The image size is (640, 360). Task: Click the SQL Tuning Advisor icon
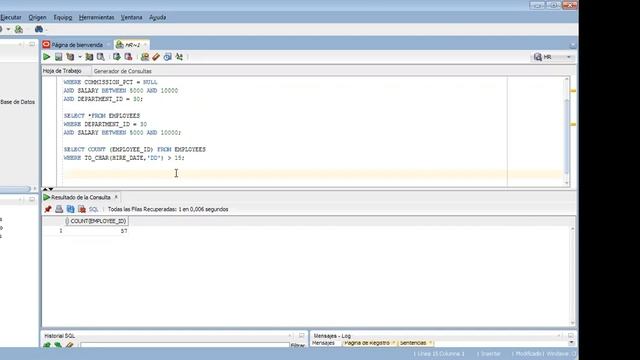100,57
